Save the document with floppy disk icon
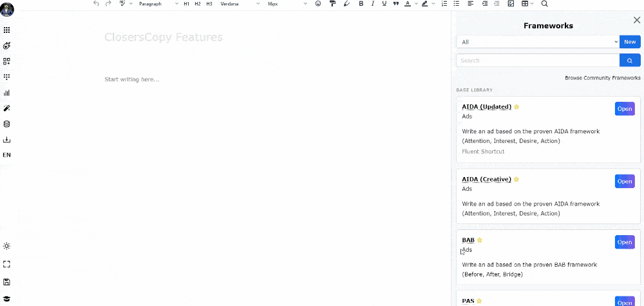The width and height of the screenshot is (644, 306). 6,282
